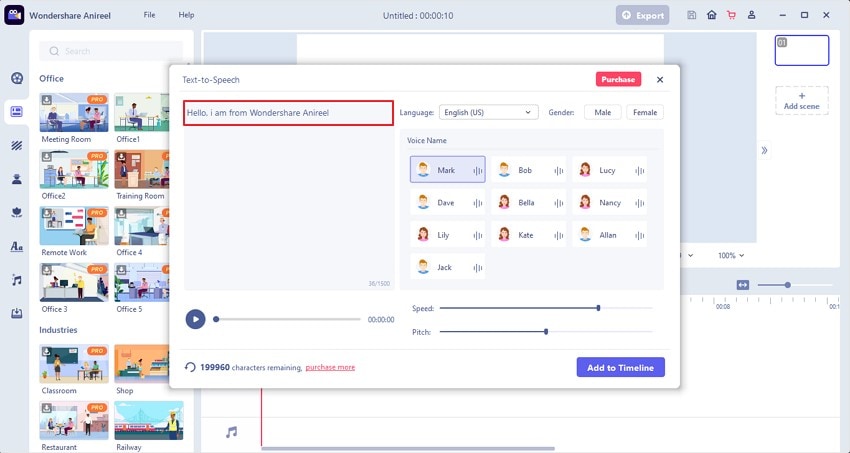Click the Export button
Viewport: 850px width, 453px height.
pos(642,15)
